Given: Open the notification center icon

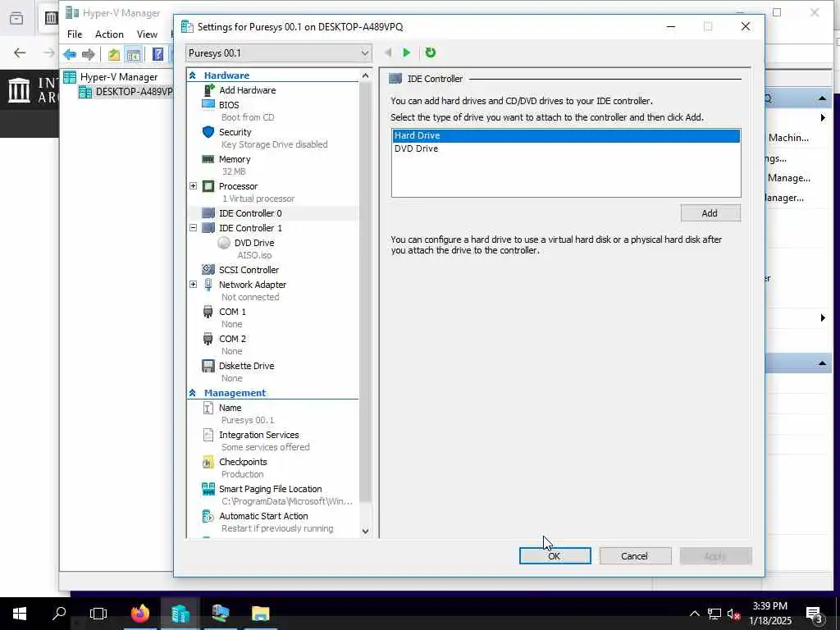Looking at the screenshot, I should pyautogui.click(x=814, y=614).
